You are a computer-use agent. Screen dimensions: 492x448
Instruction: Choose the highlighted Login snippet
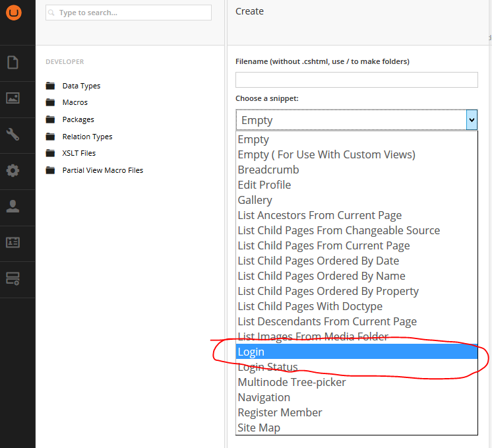pyautogui.click(x=357, y=352)
